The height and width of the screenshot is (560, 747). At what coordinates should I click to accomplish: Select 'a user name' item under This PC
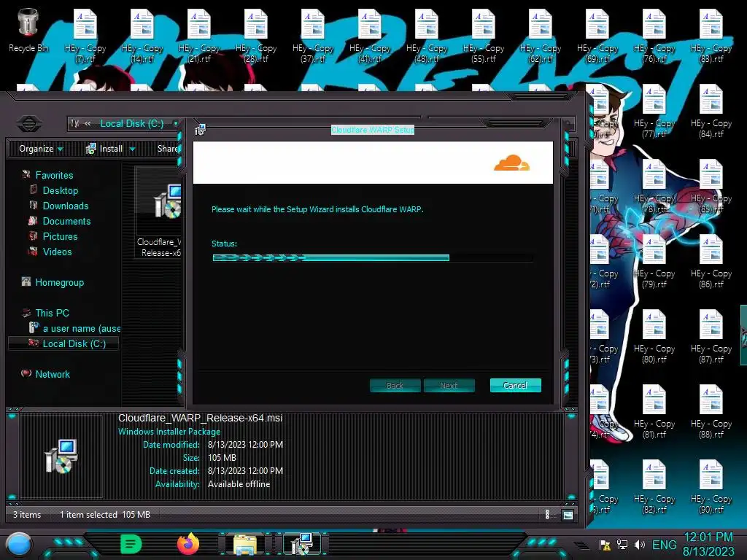point(75,328)
